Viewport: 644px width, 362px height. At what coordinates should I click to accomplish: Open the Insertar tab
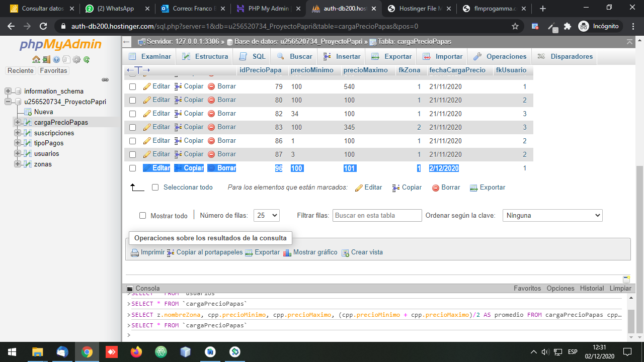point(342,57)
